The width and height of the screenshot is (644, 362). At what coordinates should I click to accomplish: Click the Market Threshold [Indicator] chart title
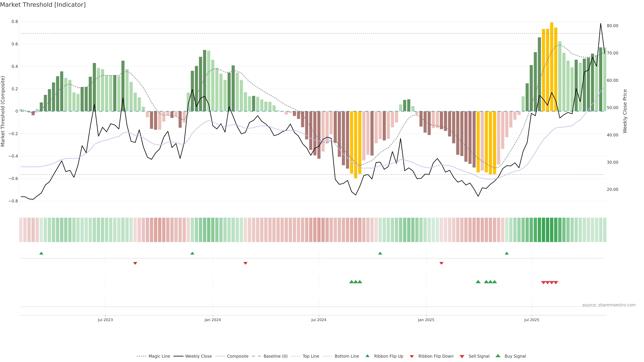(x=43, y=5)
